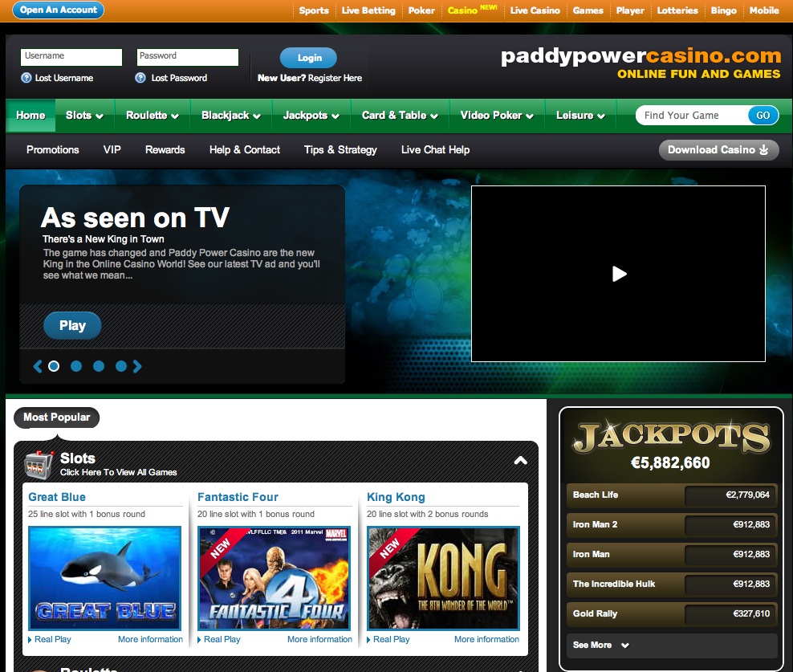Image resolution: width=793 pixels, height=672 pixels.
Task: Click the Play button in the banner
Action: [x=72, y=325]
